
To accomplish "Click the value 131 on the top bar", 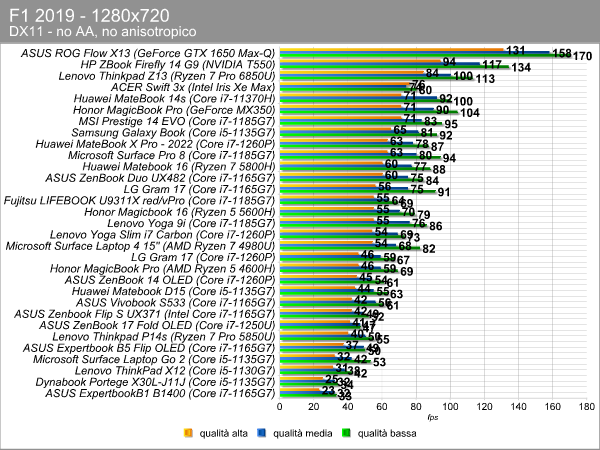I will click(515, 50).
